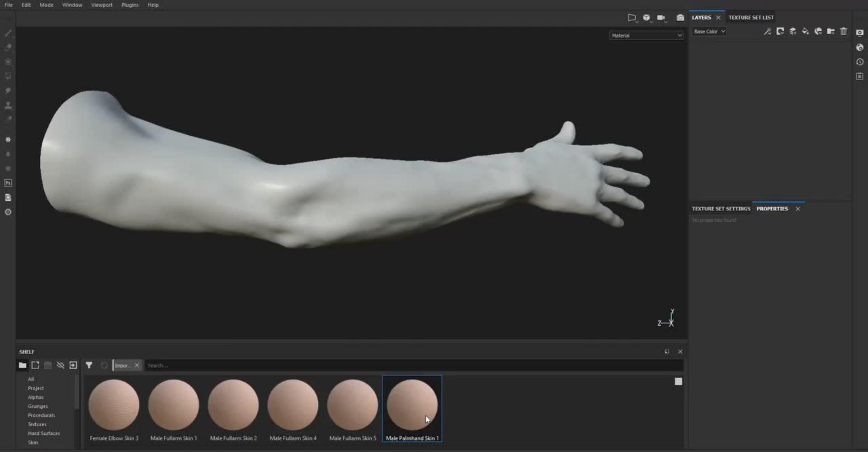Remove the Impor... filter tag
The image size is (868, 452).
click(137, 365)
